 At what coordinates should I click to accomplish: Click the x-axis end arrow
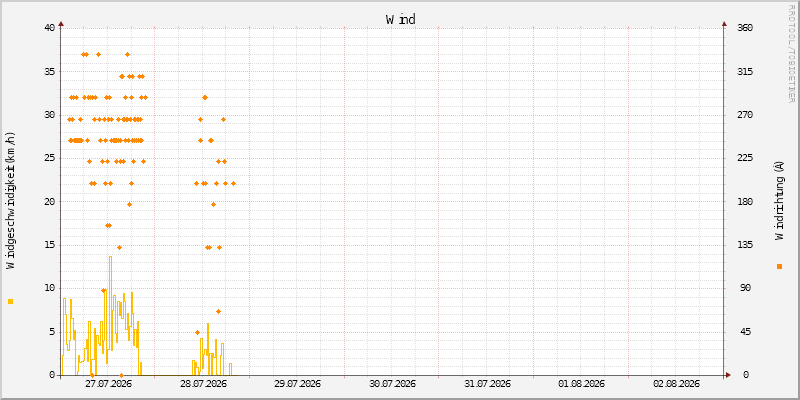[729, 375]
